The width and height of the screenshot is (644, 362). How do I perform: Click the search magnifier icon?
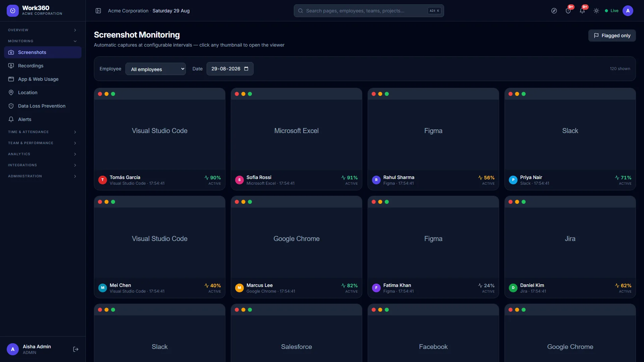[x=301, y=11]
